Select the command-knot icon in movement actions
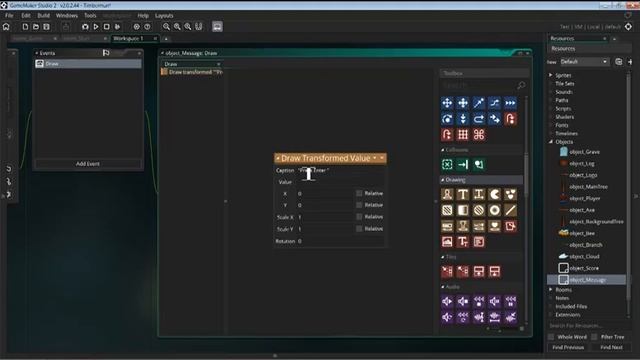This screenshot has width=640, height=360. coord(479,135)
